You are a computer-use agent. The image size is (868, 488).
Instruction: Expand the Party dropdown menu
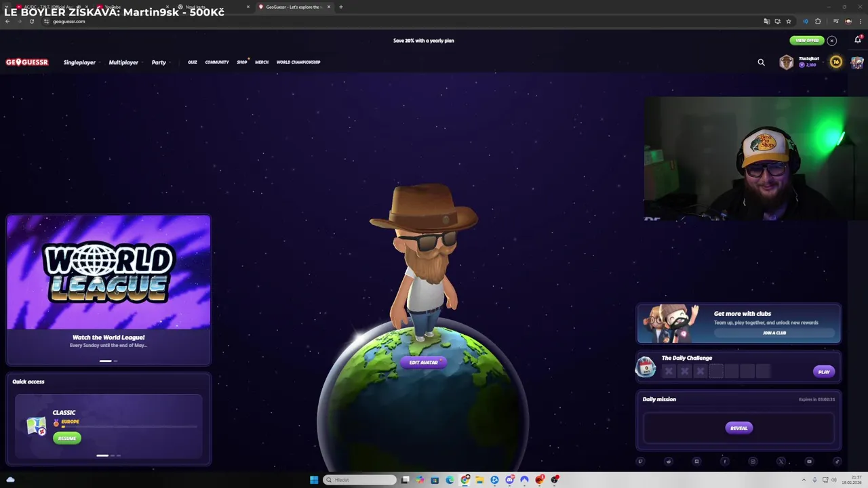pos(160,62)
